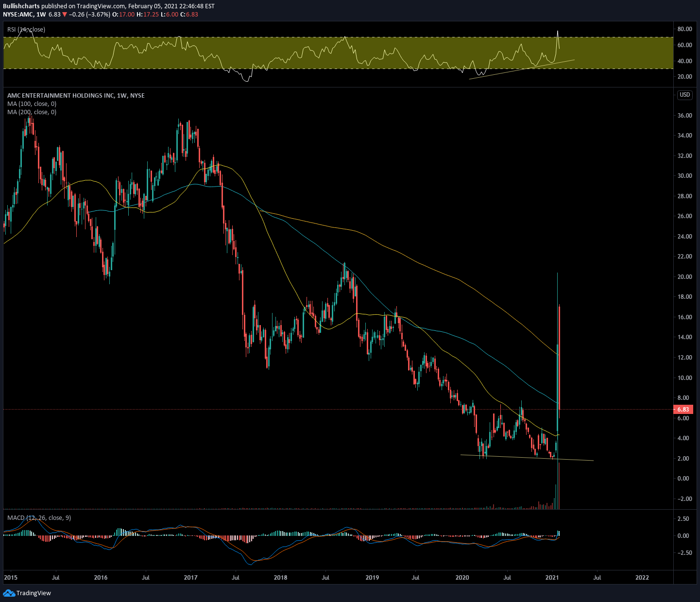
Task: Click the RSI (14, close) indicator label
Action: 26,30
